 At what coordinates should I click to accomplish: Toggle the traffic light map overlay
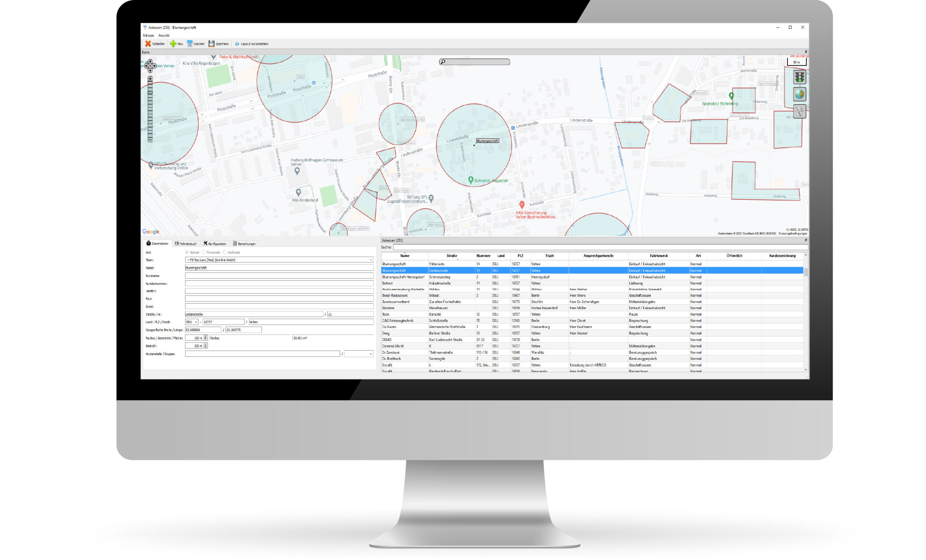click(x=799, y=77)
